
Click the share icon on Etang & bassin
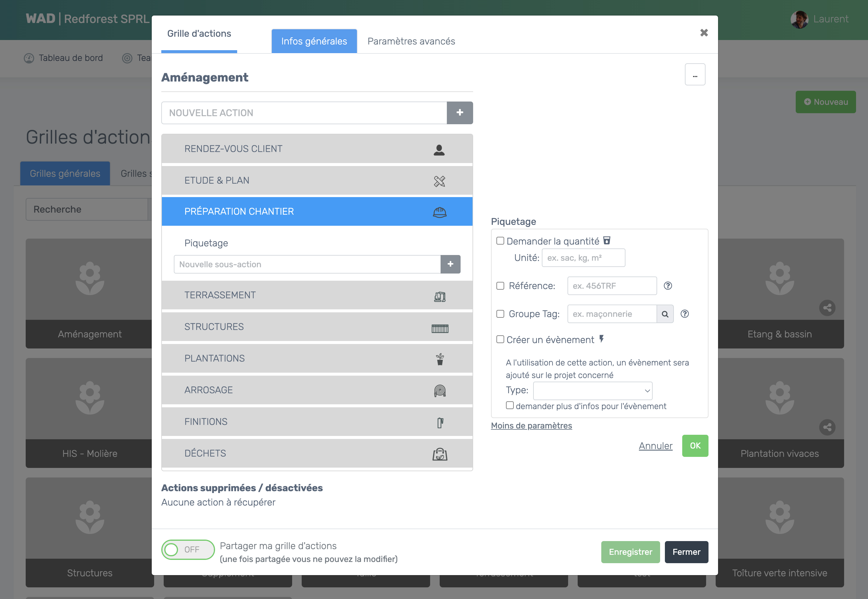[x=827, y=308]
